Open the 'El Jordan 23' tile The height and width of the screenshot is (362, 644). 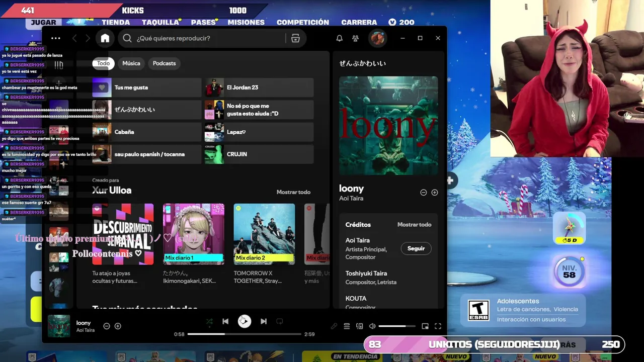[259, 87]
